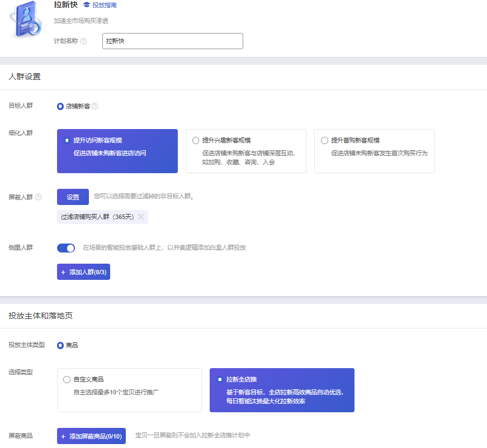487x448 pixels.
Task: Click the 您可以选择需要过滤掉的非目标人群 hint text
Action: [144, 197]
